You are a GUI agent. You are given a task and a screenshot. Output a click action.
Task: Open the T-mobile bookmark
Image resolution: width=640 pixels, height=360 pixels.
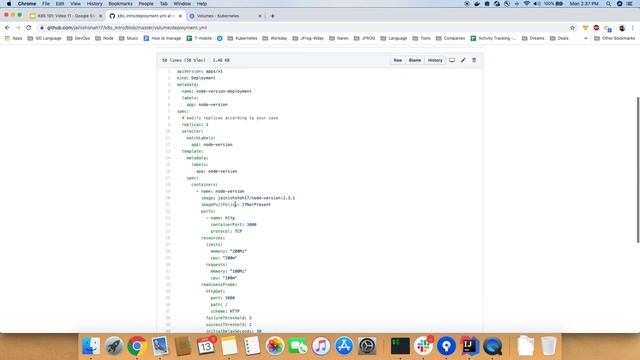[199, 38]
